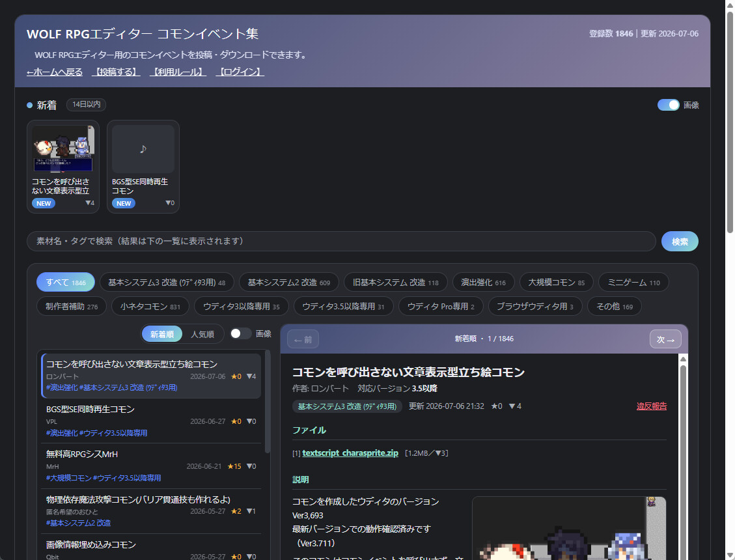
Task: Filter by 旧基本システム 改造 118
Action: click(396, 283)
